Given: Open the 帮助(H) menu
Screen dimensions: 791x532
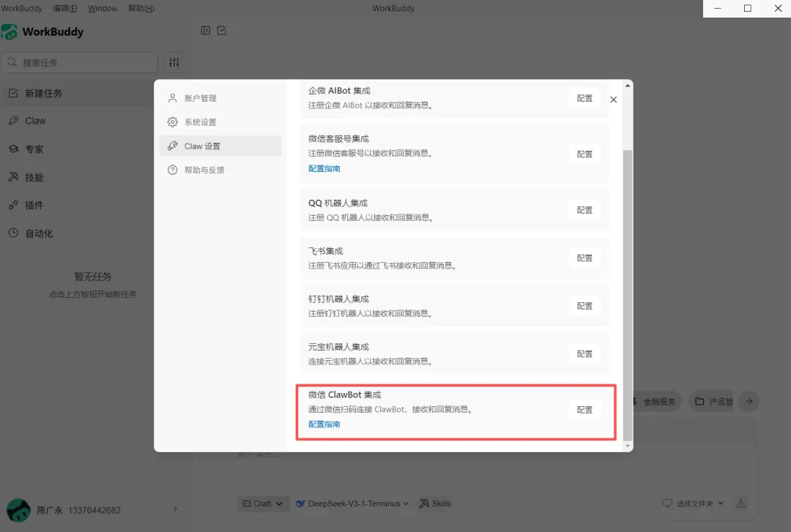Looking at the screenshot, I should click(x=141, y=8).
